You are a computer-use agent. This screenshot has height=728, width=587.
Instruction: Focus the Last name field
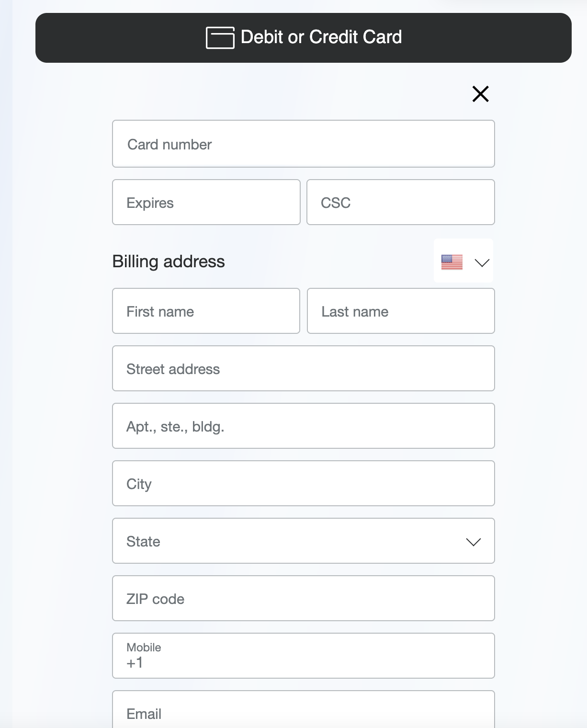click(x=401, y=311)
